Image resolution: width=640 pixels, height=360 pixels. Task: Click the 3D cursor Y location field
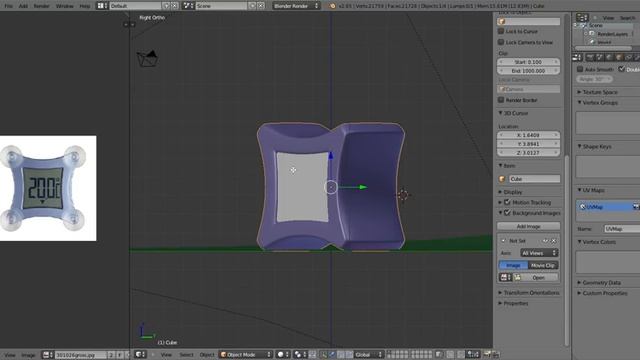[529, 144]
